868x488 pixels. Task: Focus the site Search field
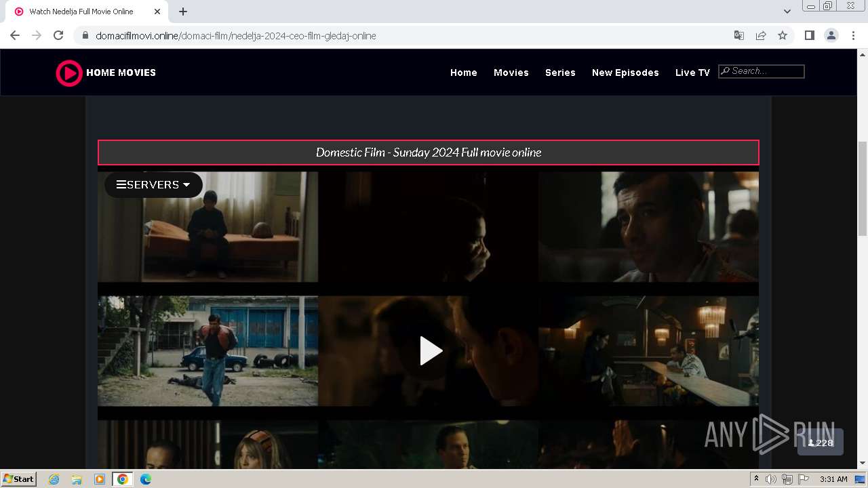762,71
